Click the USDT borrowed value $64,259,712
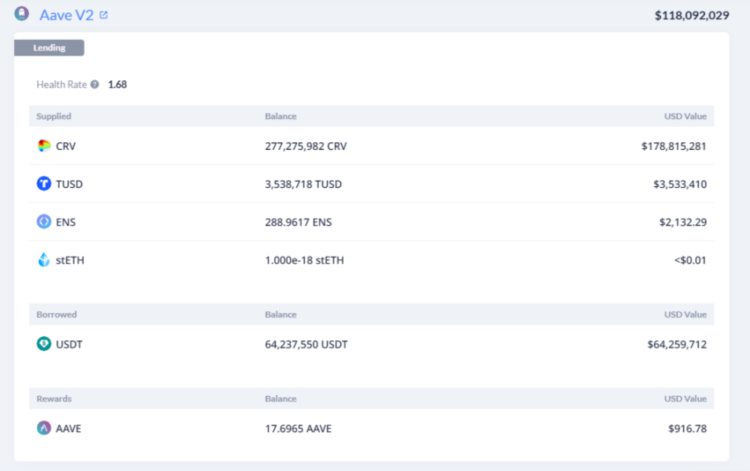This screenshot has height=471, width=750. pos(677,344)
